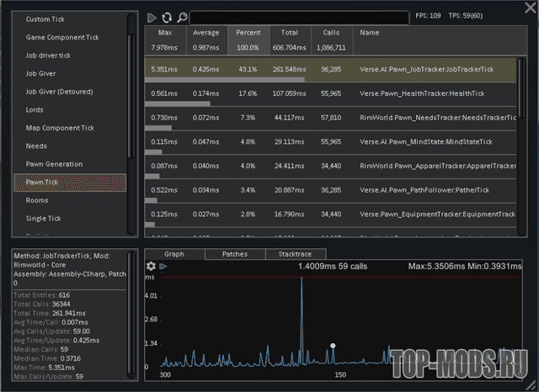
Task: Select the Lords category
Action: pyautogui.click(x=70, y=110)
